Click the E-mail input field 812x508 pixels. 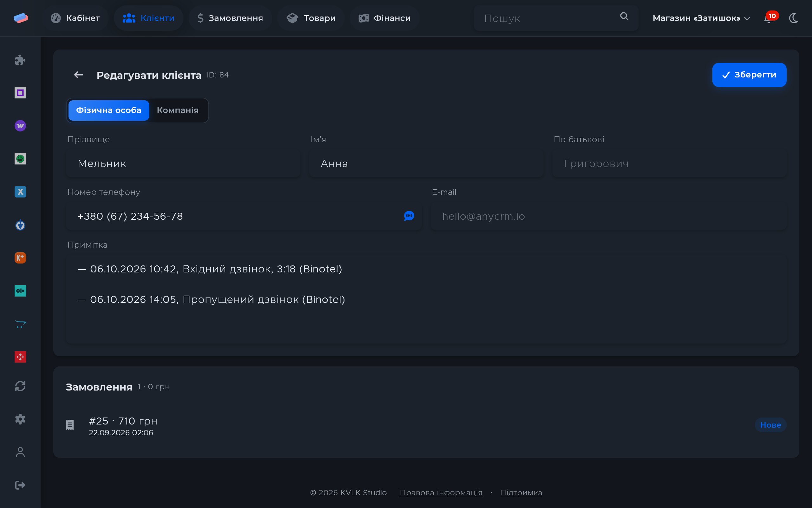tap(608, 216)
